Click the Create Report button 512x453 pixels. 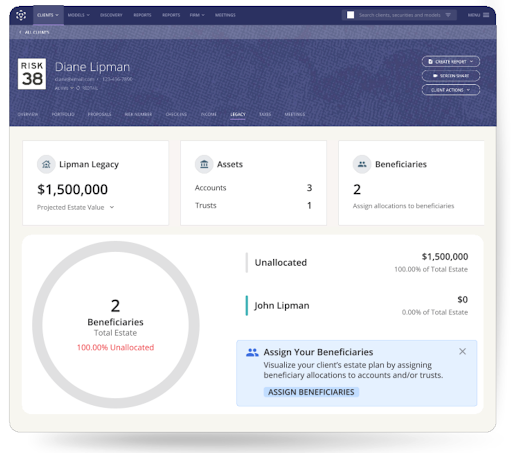tap(451, 62)
